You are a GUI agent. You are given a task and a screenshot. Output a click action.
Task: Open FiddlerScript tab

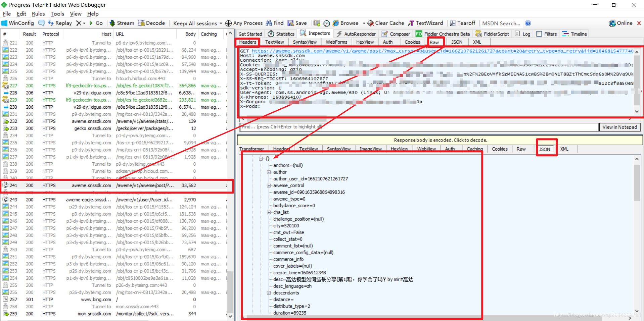pos(492,34)
